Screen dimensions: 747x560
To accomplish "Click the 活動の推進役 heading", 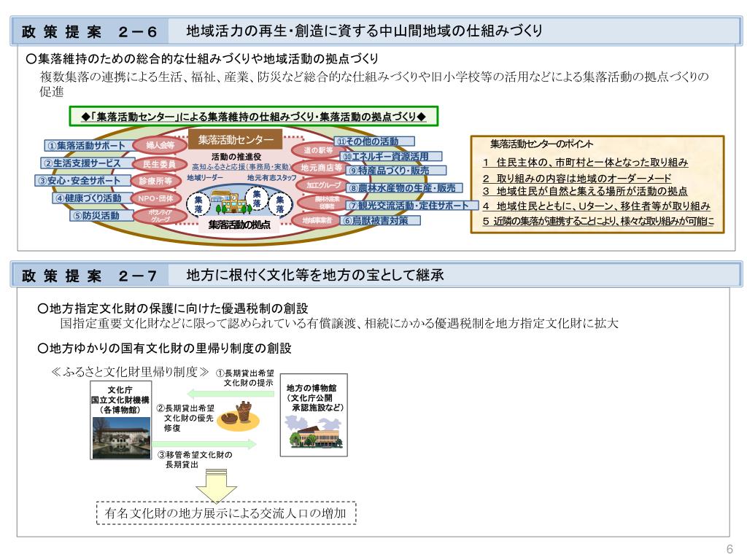I will tap(236, 157).
